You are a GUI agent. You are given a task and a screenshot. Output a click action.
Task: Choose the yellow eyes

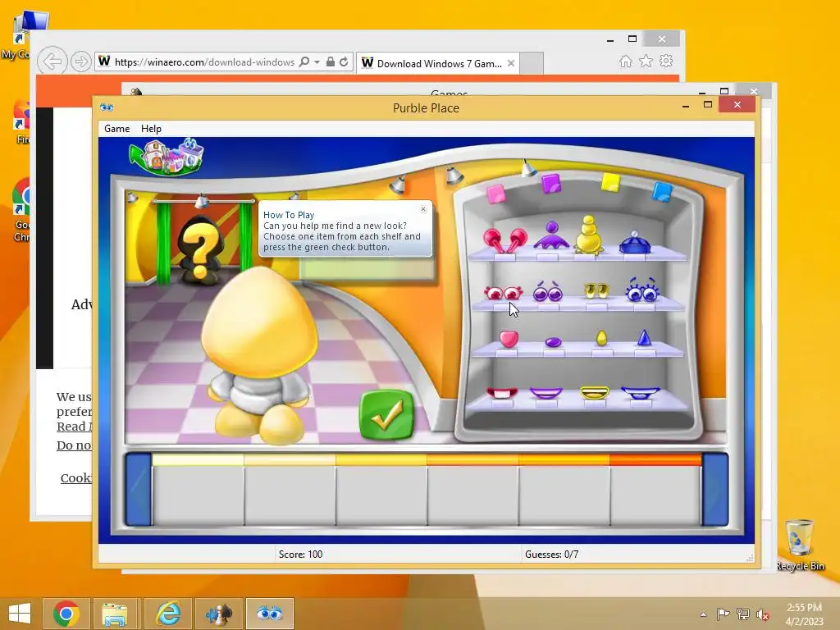click(596, 291)
